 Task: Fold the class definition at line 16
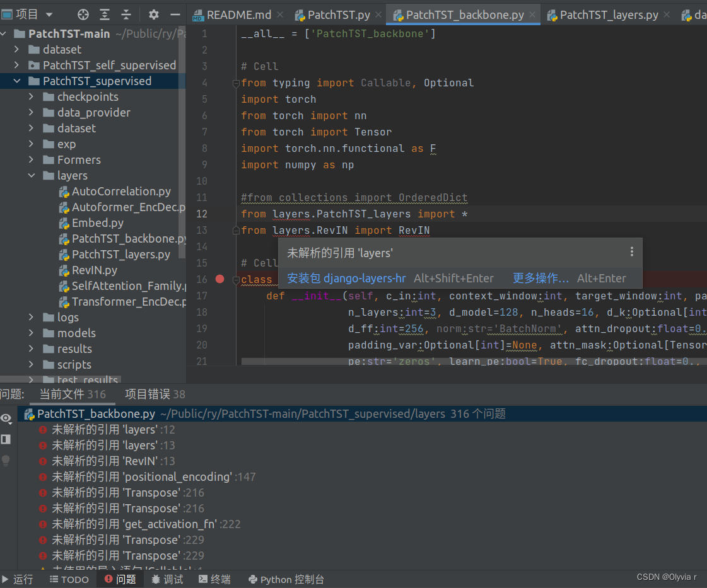pyautogui.click(x=236, y=280)
